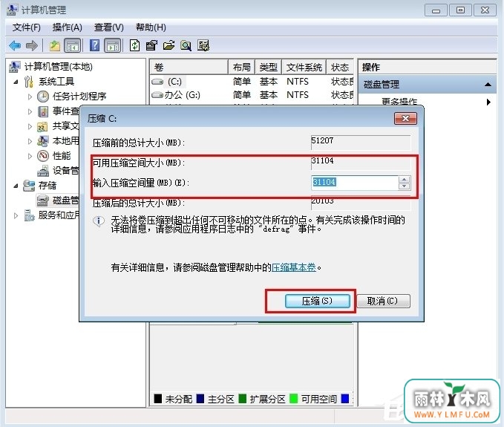Click the 扩展分区 green legend swatch
This screenshot has width=504, height=427.
(243, 399)
